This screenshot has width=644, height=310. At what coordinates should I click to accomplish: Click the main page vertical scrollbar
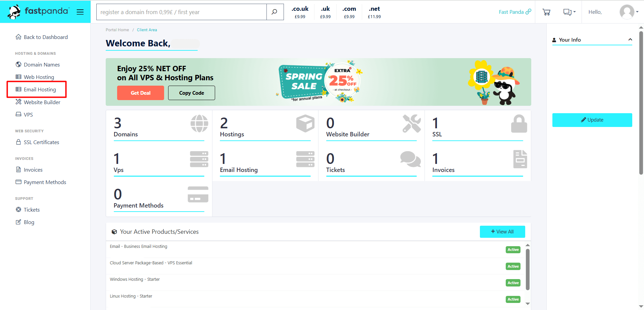[641, 103]
